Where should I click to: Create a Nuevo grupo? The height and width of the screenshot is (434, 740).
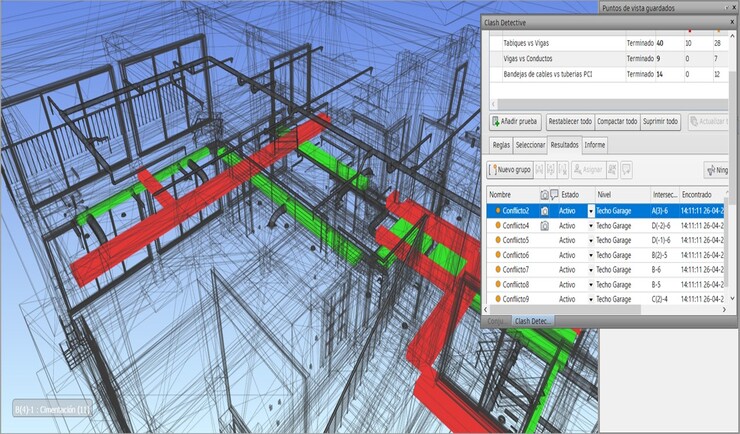click(510, 170)
